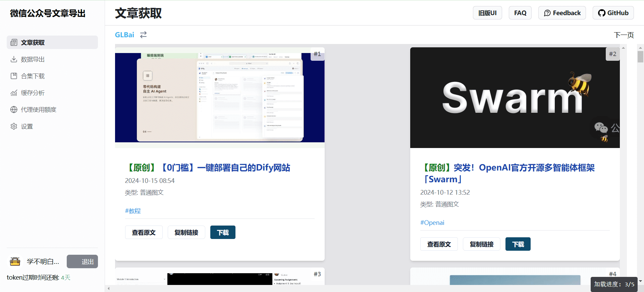Open the 合集下载 menu item
This screenshot has width=644, height=292.
tap(52, 76)
